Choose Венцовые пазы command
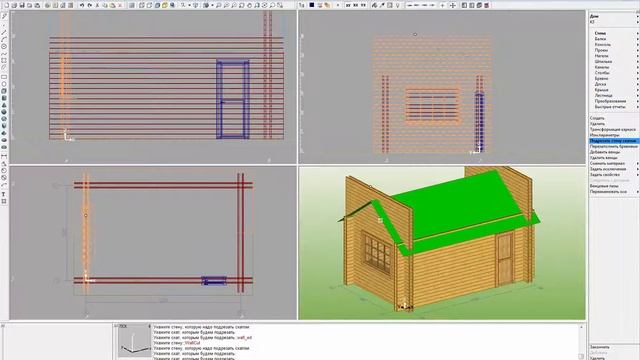Screen dimensions: 640x360 (x=604, y=186)
